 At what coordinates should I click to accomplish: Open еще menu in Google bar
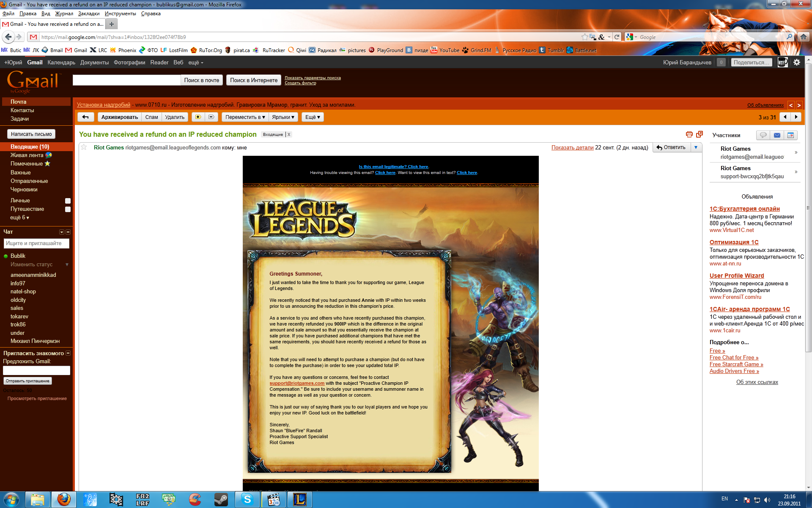click(x=196, y=62)
